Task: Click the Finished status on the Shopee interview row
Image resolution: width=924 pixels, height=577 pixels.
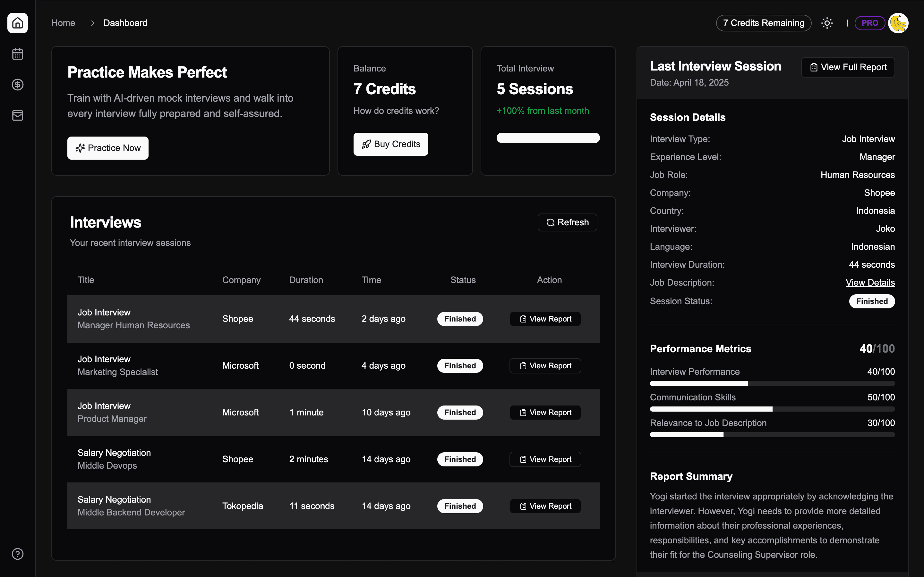Action: point(460,319)
